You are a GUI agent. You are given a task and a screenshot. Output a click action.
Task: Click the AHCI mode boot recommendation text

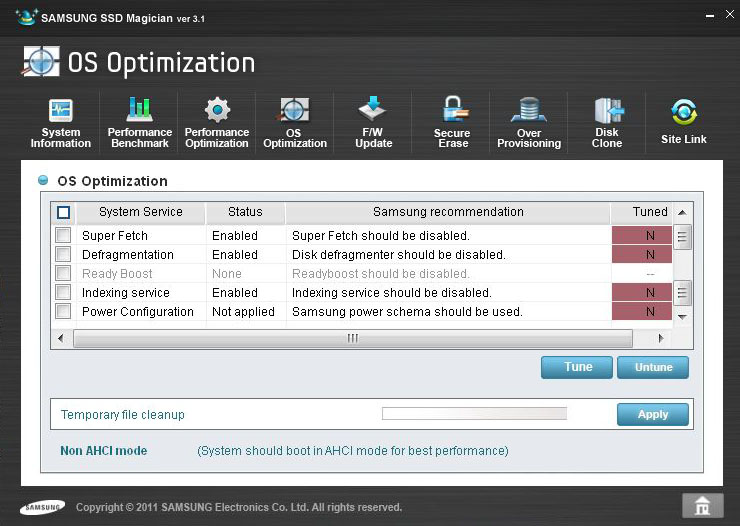(x=353, y=451)
